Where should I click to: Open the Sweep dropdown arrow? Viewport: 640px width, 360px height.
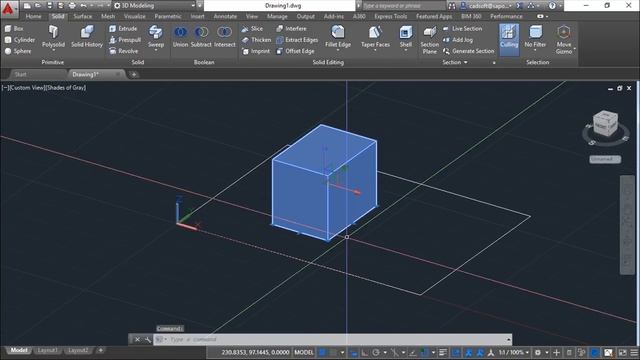pyautogui.click(x=156, y=51)
